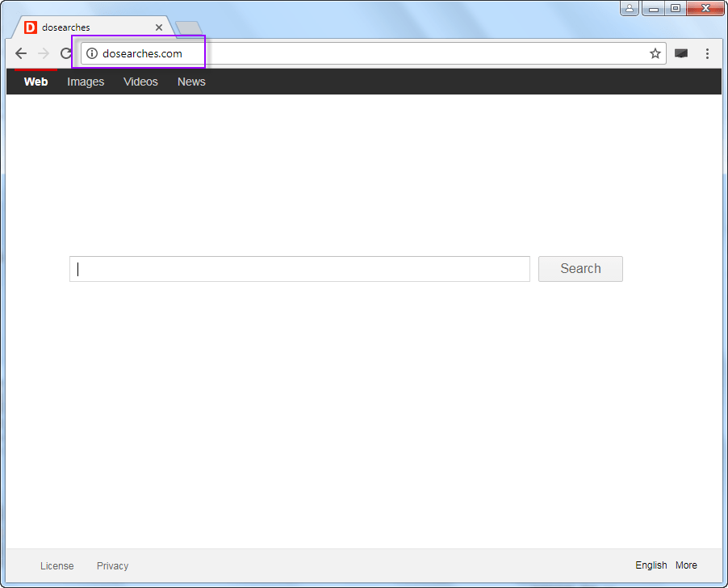Viewport: 728px width, 588px height.
Task: Expand the More languages option
Action: click(686, 565)
